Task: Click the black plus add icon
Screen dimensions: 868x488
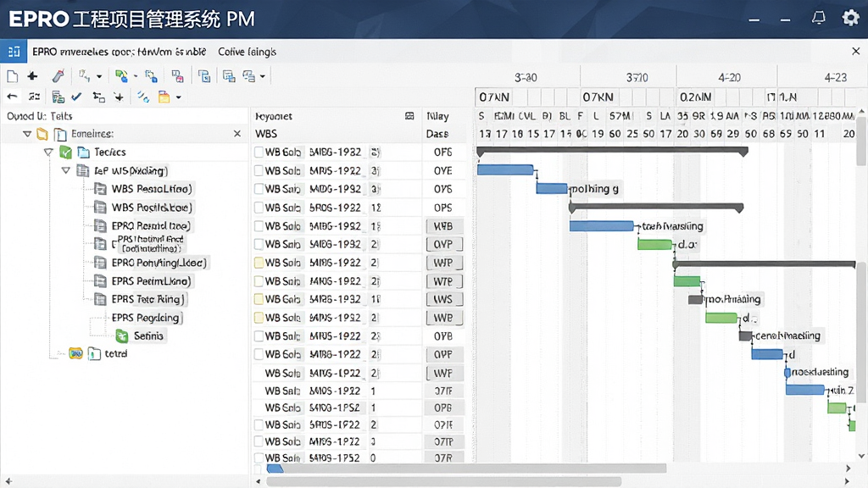Action: coord(33,75)
